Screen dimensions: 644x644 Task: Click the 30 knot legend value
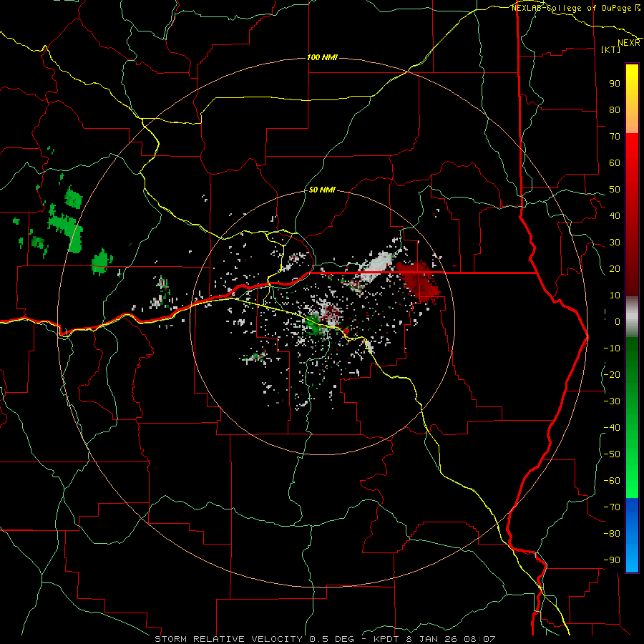615,243
